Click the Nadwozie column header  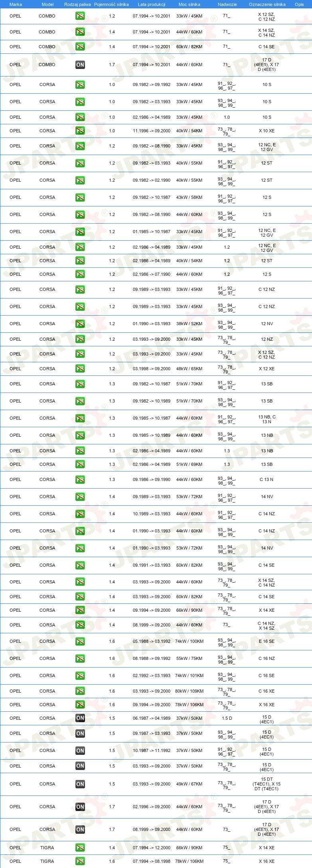[x=227, y=4]
